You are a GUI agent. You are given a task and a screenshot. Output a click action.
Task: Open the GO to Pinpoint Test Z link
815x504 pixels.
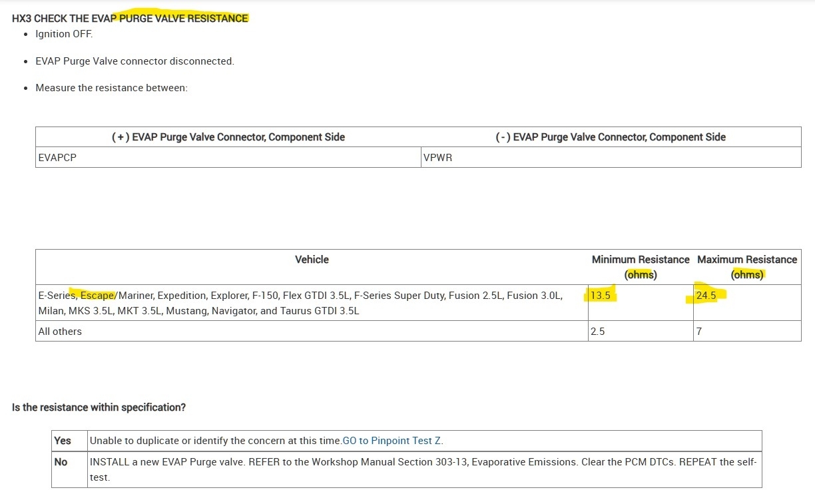click(392, 440)
